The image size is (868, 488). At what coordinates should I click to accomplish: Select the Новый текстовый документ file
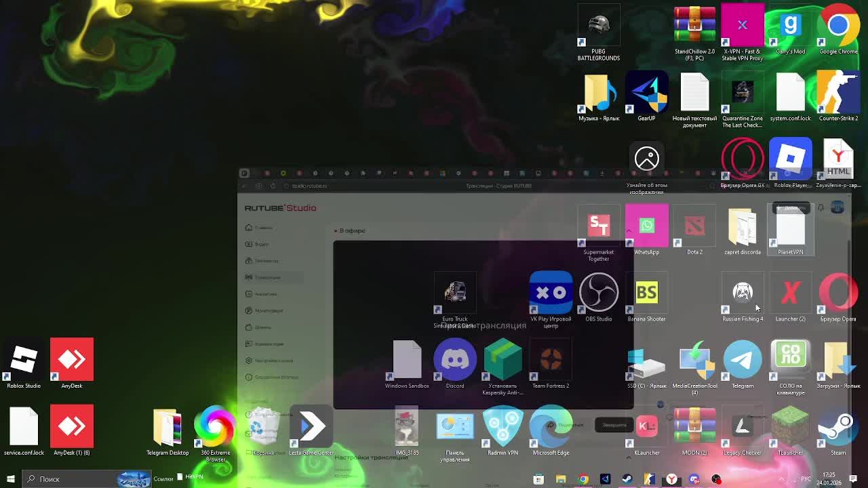(694, 92)
